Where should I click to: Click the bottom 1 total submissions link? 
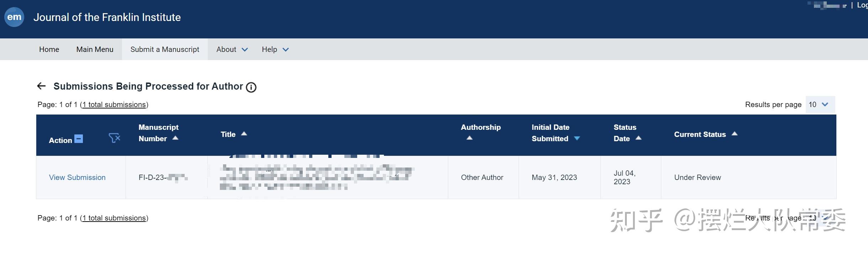tap(114, 218)
